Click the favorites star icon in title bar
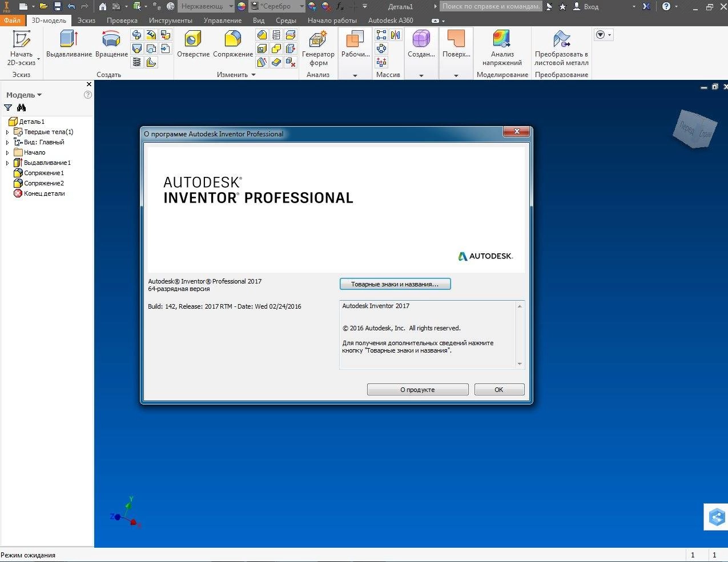Screen dimensions: 728x562 [x=562, y=7]
